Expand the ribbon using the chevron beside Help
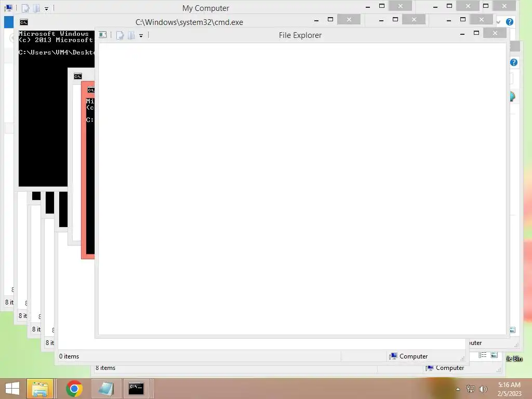This screenshot has height=399, width=532. [498, 22]
